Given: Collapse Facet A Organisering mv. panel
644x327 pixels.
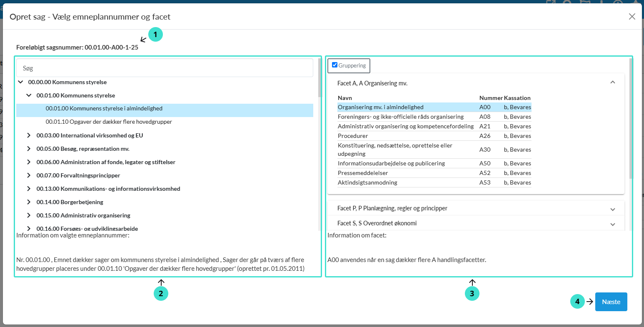Looking at the screenshot, I should [612, 83].
